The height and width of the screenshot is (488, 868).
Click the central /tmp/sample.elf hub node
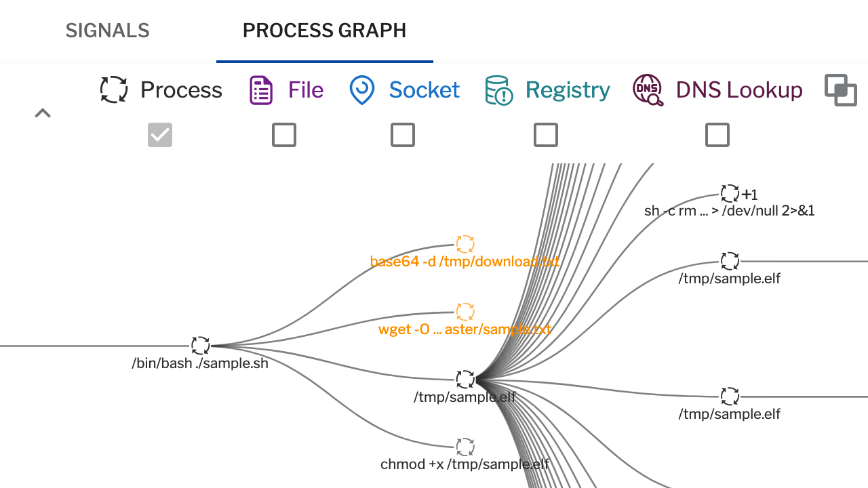pyautogui.click(x=465, y=380)
